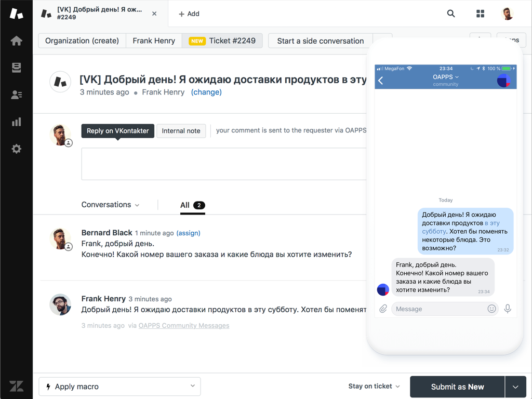
Task: Open the products grid icon
Action: pos(480,14)
